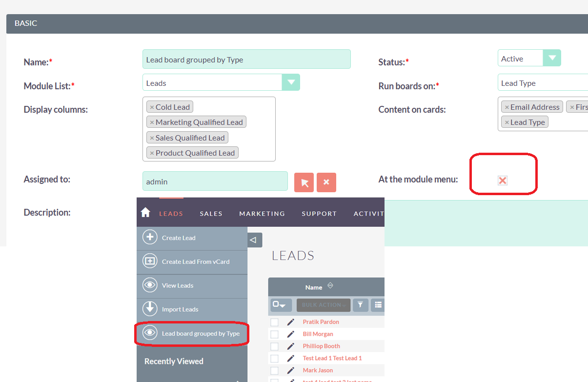Open the Mark Jason lead
The width and height of the screenshot is (588, 382).
point(318,370)
